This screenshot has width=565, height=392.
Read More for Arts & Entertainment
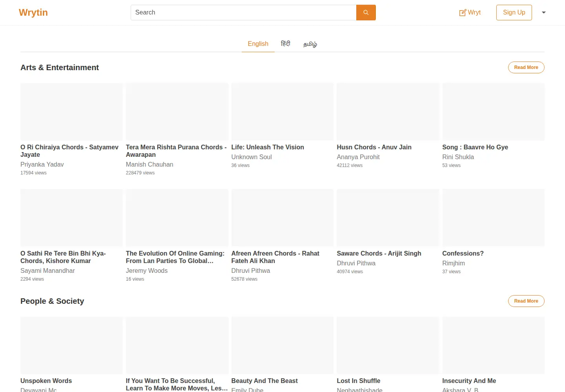pyautogui.click(x=526, y=67)
